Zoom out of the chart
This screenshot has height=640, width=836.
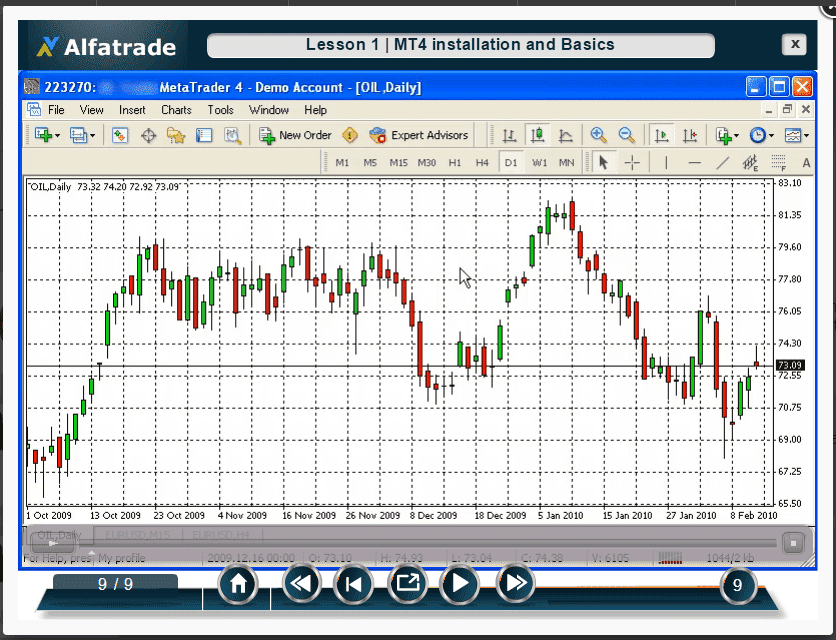627,135
